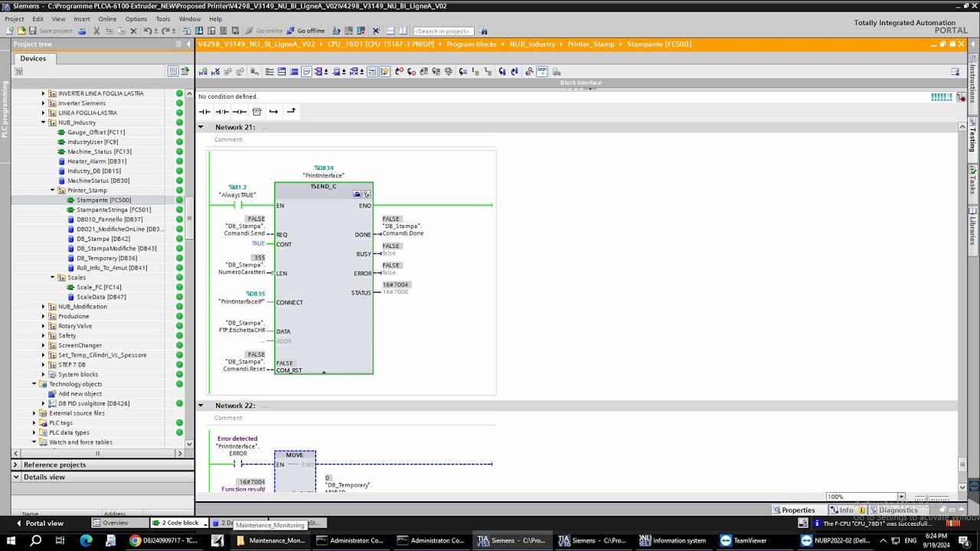
Task: Click the Save project icon
Action: [x=32, y=31]
